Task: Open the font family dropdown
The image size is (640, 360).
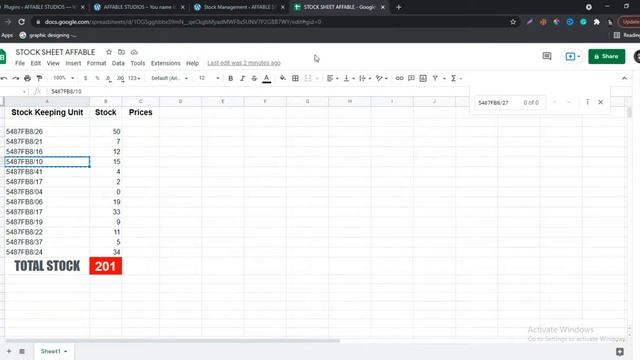Action: (169, 78)
